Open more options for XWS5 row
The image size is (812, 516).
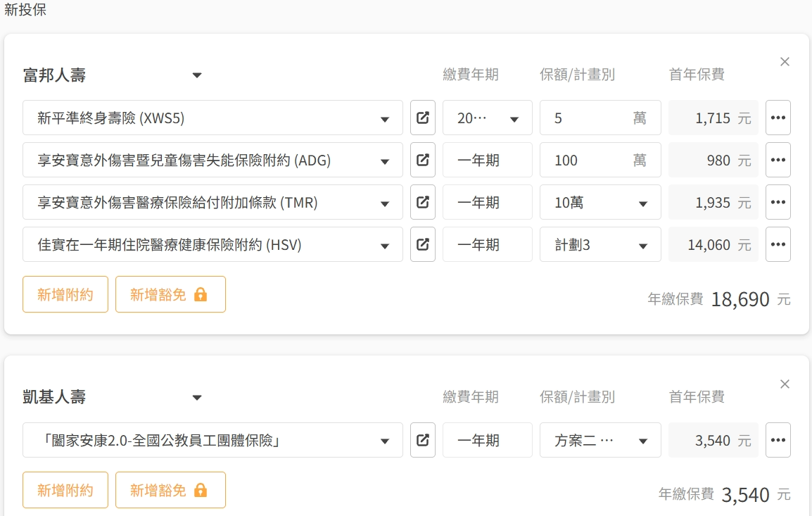[778, 118]
